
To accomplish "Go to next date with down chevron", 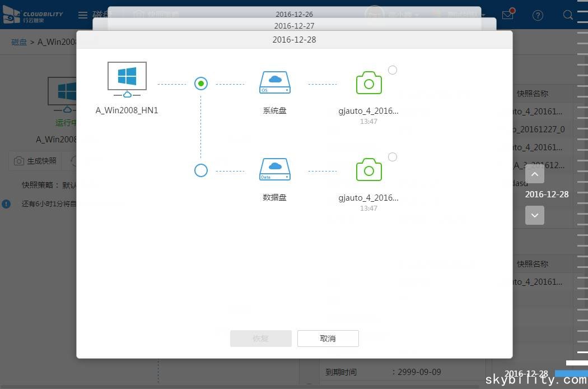I will pos(535,215).
